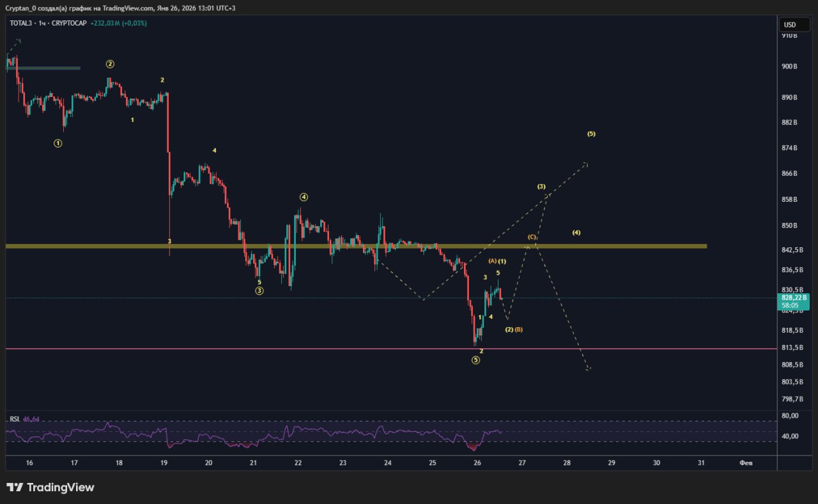Click the projected (5) wave label

(591, 134)
